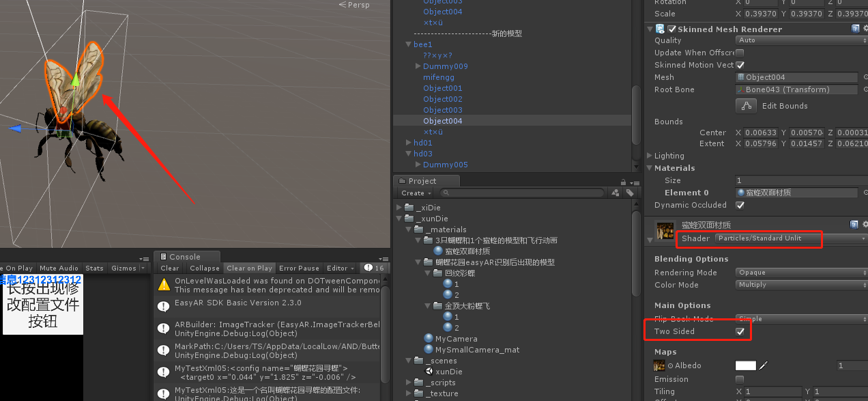This screenshot has width=868, height=401.
Task: Collapse the Materials section
Action: click(649, 168)
